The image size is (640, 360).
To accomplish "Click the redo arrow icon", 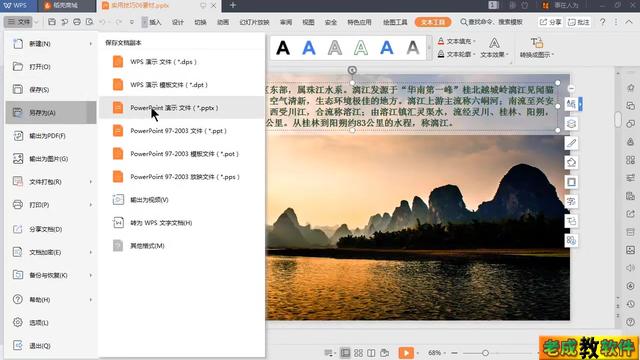I will (118, 22).
